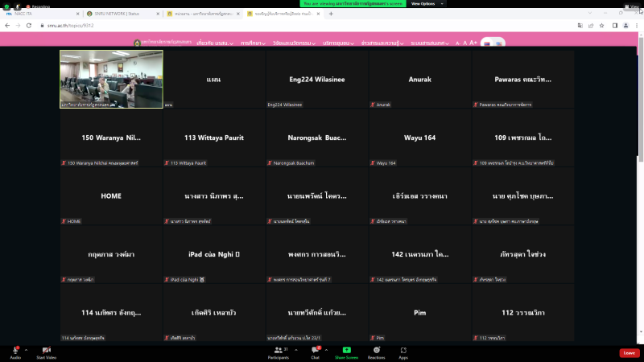This screenshot has height=362, width=644.
Task: Select the highlighted meeting room video tile
Action: tap(111, 79)
